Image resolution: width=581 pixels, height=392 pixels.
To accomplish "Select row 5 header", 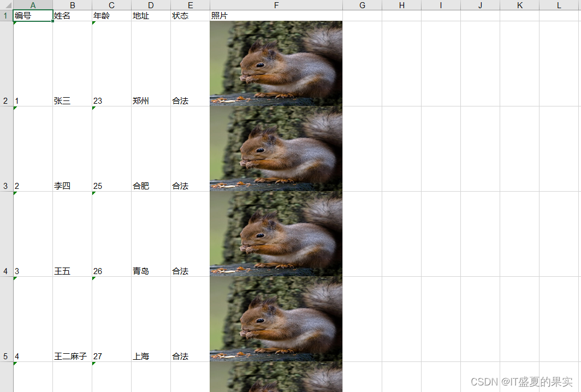I will coord(7,319).
